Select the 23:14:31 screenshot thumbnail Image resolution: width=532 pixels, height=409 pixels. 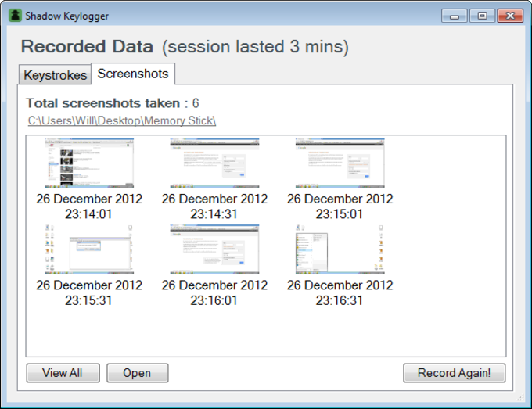tap(214, 163)
